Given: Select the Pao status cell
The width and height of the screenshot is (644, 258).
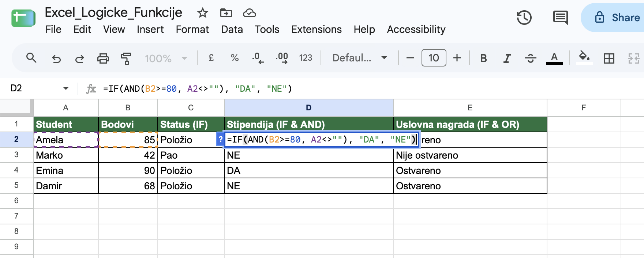Looking at the screenshot, I should pyautogui.click(x=191, y=155).
